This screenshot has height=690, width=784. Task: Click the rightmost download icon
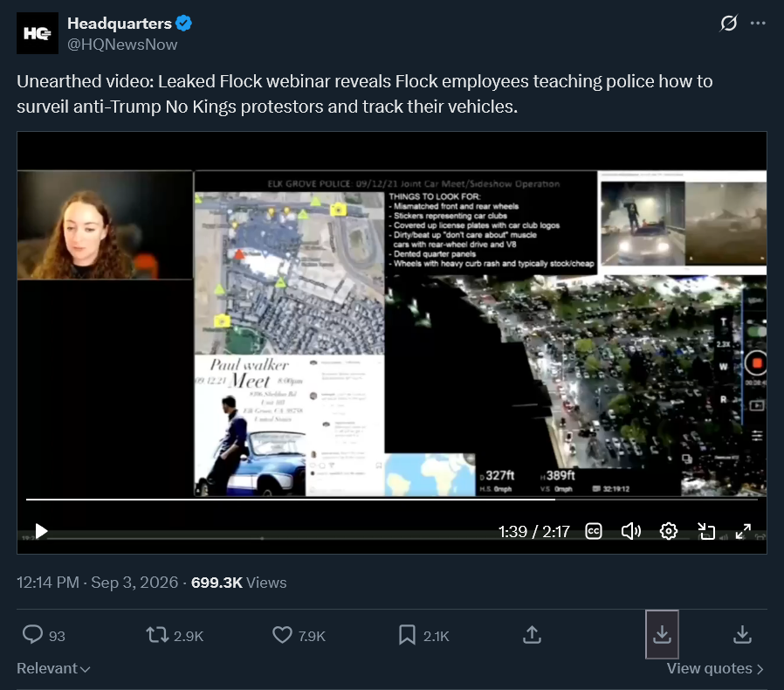(x=742, y=634)
